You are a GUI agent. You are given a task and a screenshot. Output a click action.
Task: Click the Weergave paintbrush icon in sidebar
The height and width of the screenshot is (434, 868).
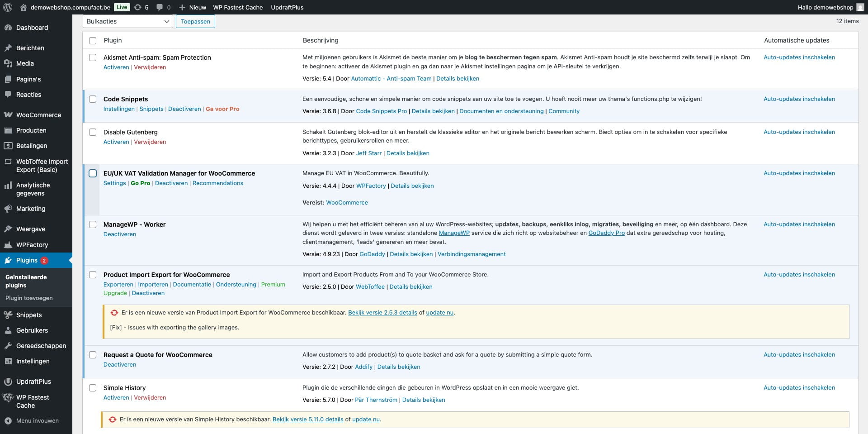point(8,229)
